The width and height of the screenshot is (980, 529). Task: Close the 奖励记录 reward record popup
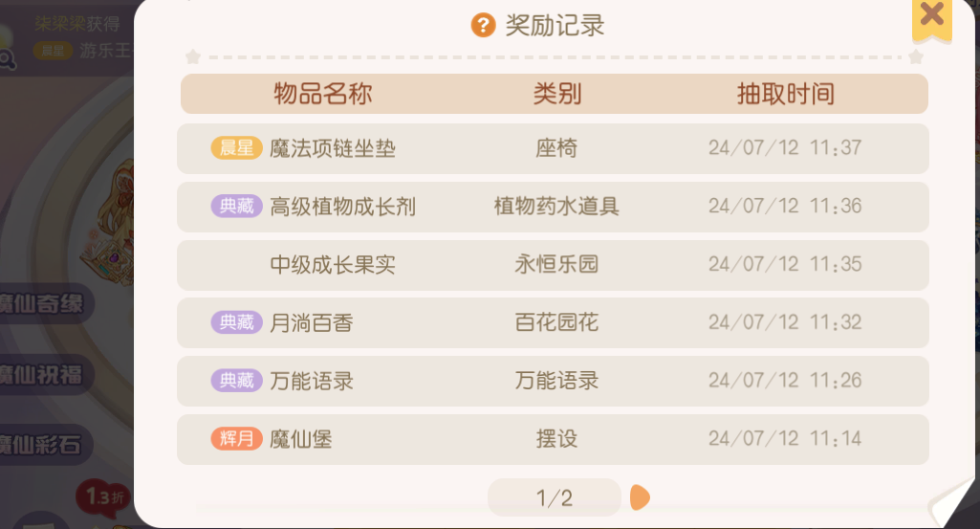(931, 15)
